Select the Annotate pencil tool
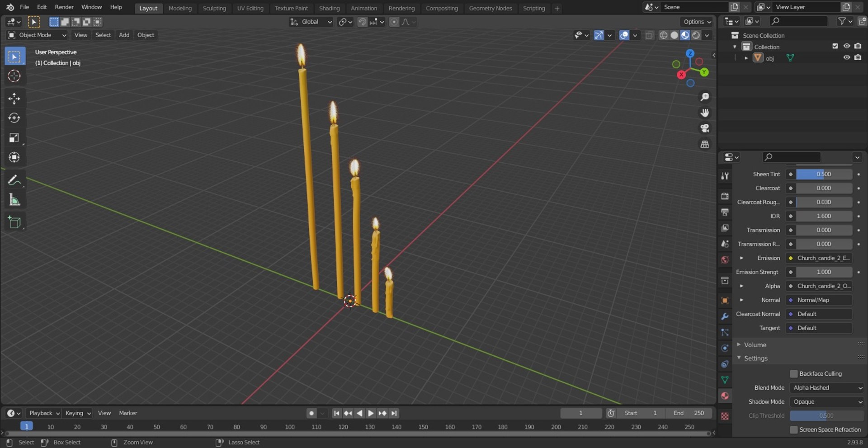The height and width of the screenshot is (448, 868). pyautogui.click(x=14, y=180)
